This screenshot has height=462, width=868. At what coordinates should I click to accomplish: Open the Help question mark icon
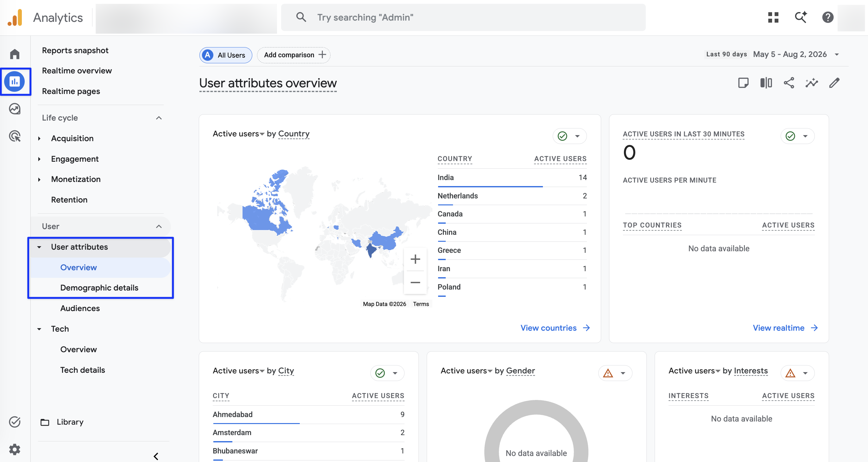pyautogui.click(x=827, y=17)
